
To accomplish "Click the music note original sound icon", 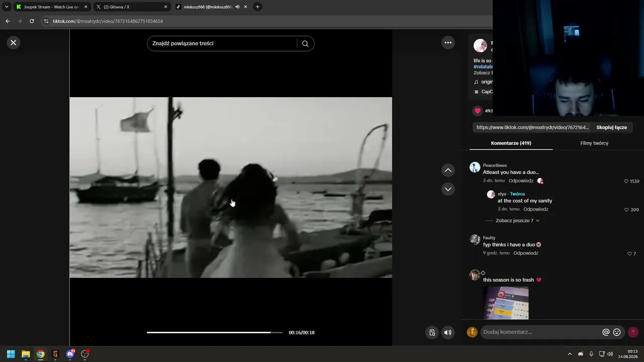I will [x=476, y=82].
